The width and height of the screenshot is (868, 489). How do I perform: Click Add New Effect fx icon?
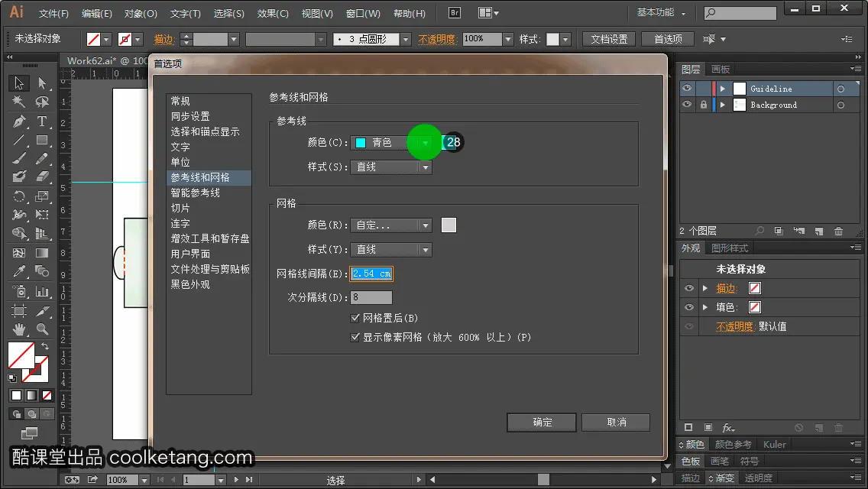coord(728,428)
